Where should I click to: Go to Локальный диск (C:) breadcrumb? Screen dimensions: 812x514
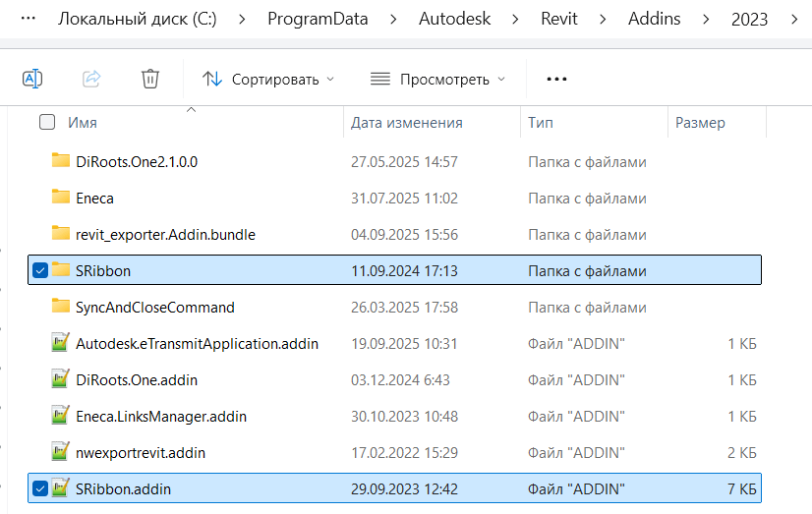[138, 19]
